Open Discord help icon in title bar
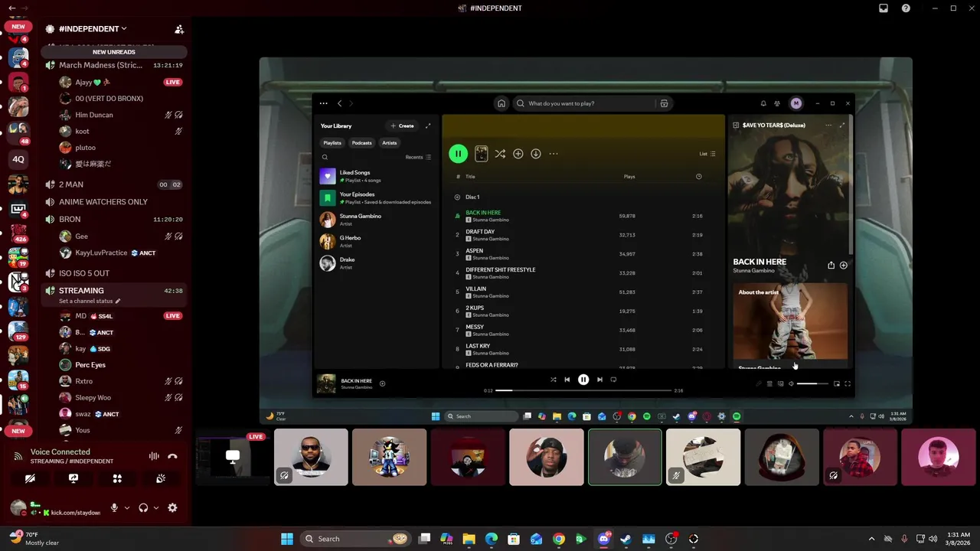 pyautogui.click(x=906, y=8)
